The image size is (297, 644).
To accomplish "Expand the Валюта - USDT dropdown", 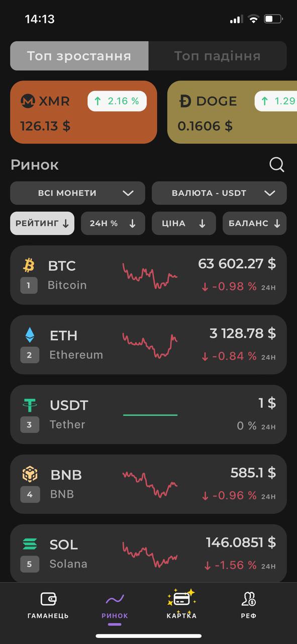I will [x=219, y=193].
